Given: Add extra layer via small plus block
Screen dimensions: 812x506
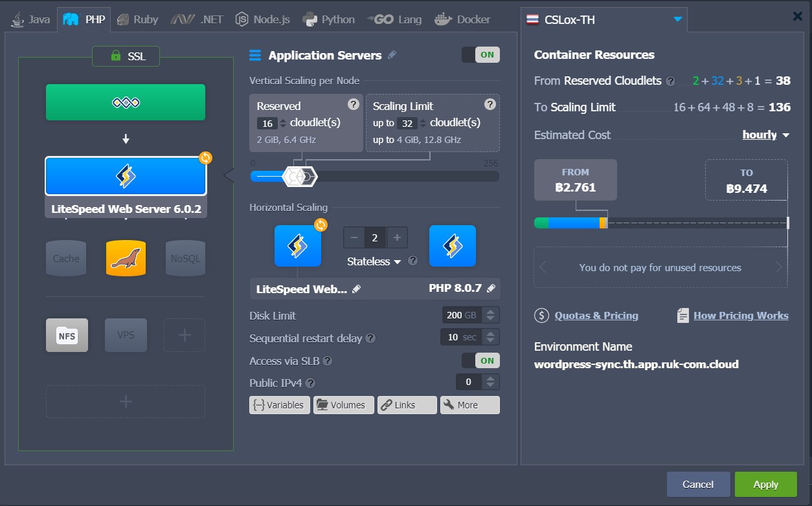Looking at the screenshot, I should click(x=185, y=335).
